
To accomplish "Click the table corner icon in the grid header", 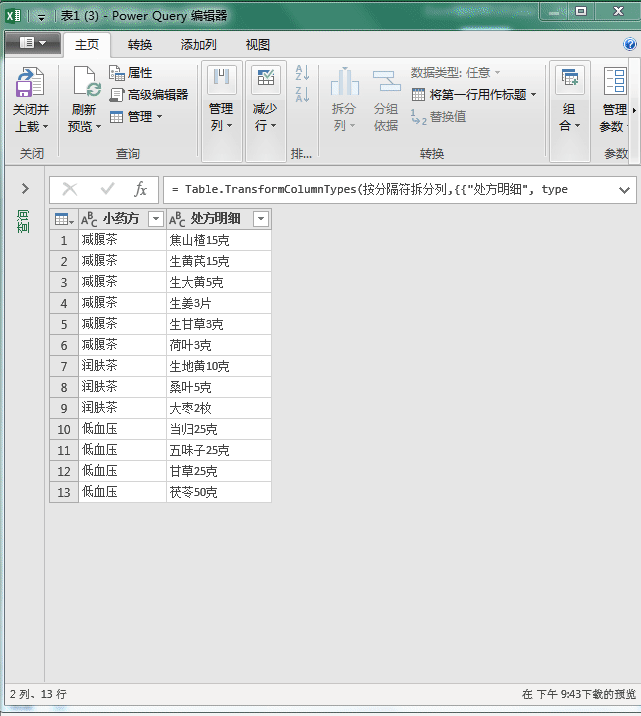I will click(64, 219).
